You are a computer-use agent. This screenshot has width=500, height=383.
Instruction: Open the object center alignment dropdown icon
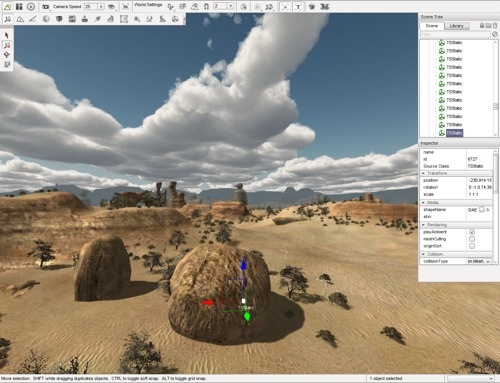(258, 7)
